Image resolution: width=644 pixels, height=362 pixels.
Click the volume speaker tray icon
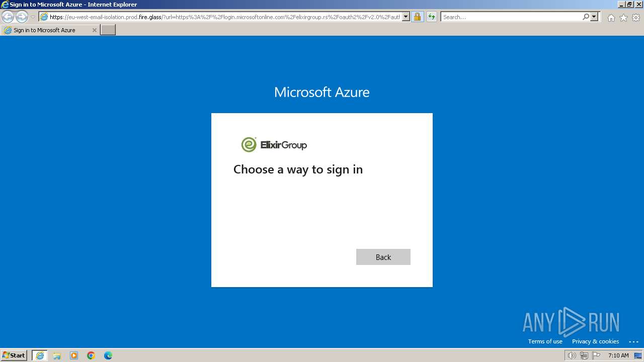coord(572,355)
